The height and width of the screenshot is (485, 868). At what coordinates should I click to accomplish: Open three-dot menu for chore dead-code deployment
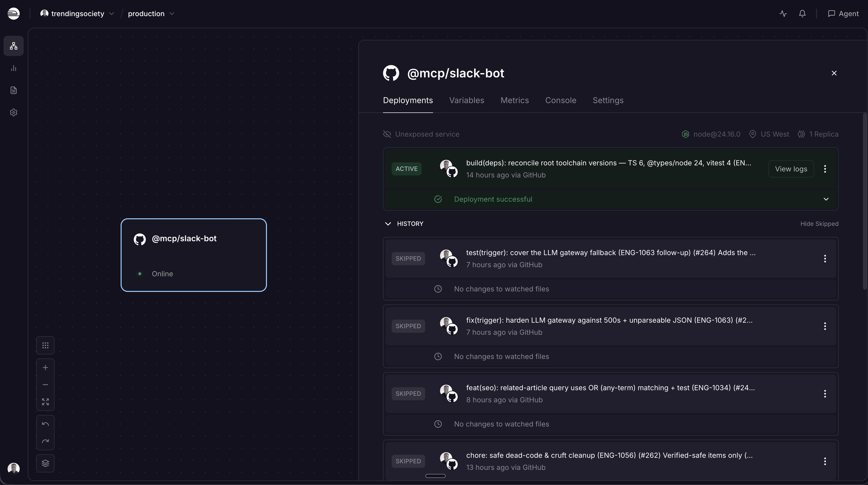click(825, 461)
